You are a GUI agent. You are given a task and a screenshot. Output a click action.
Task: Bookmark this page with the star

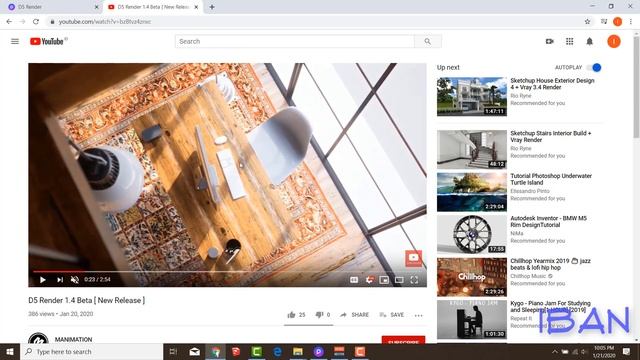pyautogui.click(x=587, y=22)
